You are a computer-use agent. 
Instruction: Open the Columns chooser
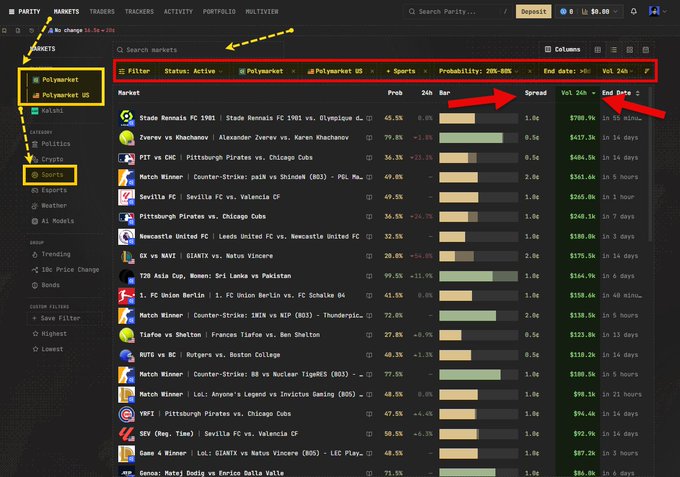(562, 49)
